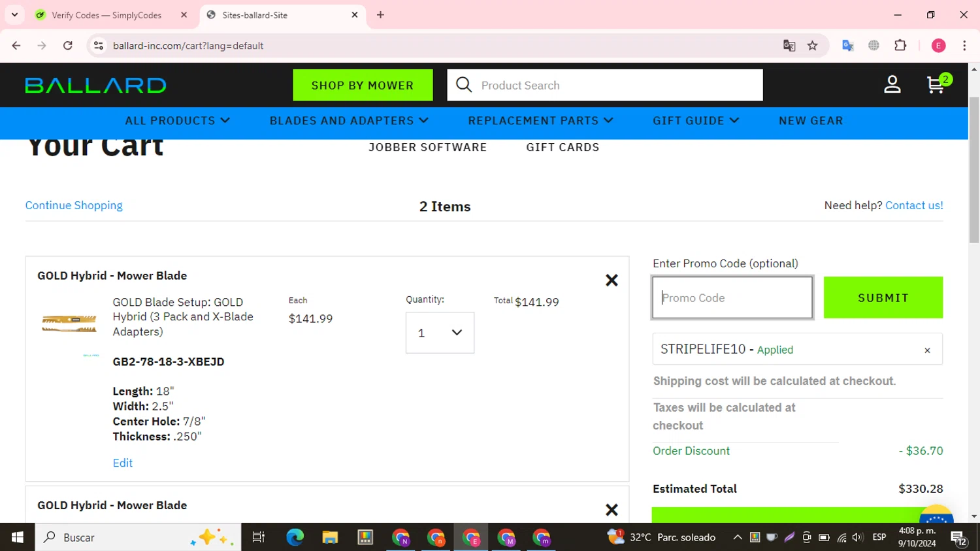This screenshot has height=551, width=980.
Task: Close the Sites-ballard-Site tab
Action: point(355,15)
